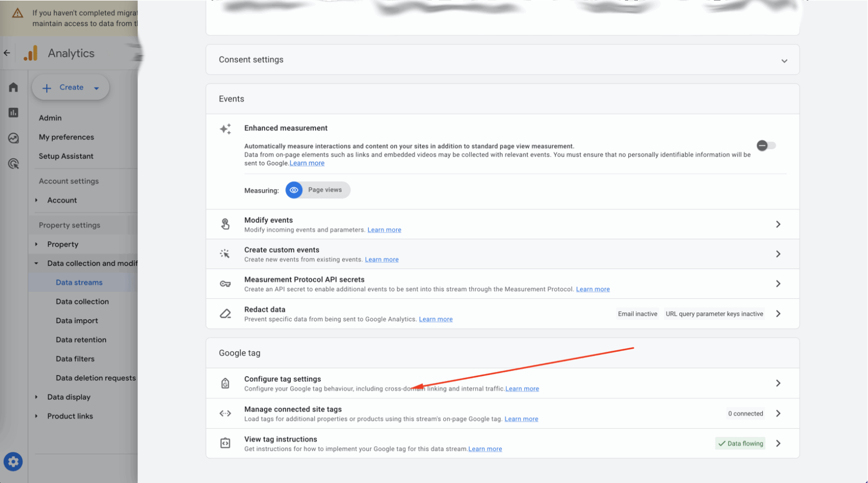868x483 pixels.
Task: Open View tag instructions chevron arrow
Action: tap(778, 443)
